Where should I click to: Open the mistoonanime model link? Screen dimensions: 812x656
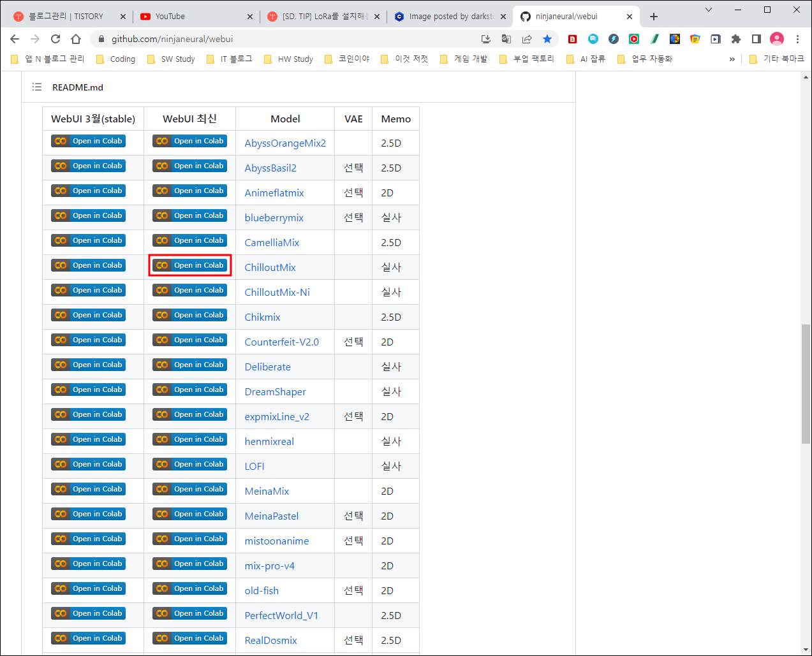276,541
